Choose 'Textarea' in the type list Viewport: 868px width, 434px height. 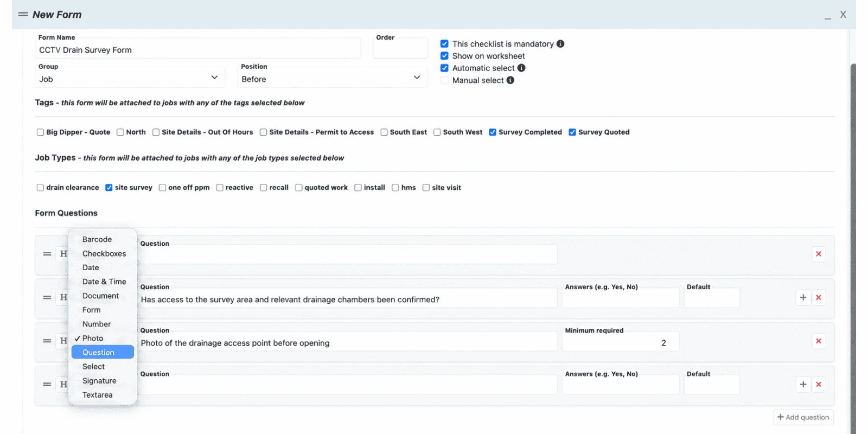pyautogui.click(x=103, y=395)
